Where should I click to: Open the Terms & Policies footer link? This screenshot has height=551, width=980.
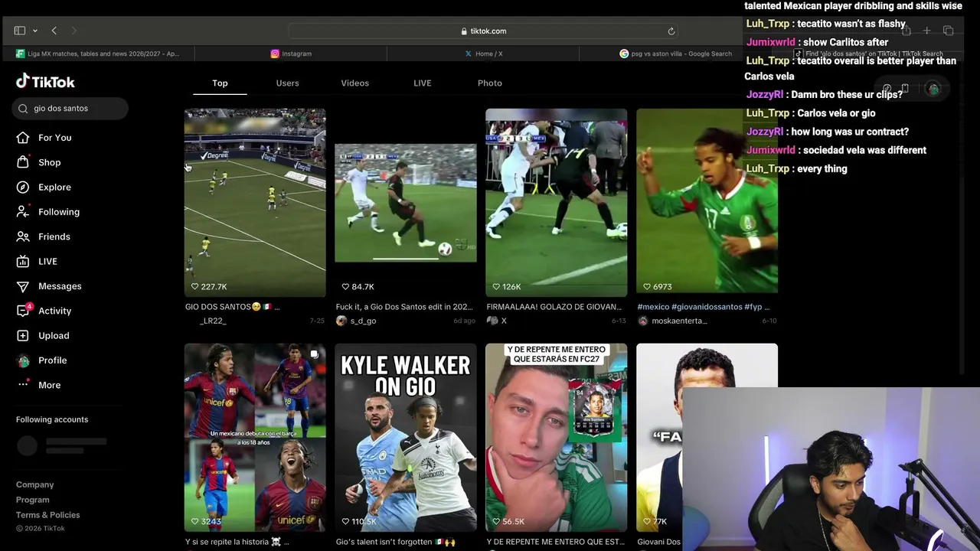47,515
